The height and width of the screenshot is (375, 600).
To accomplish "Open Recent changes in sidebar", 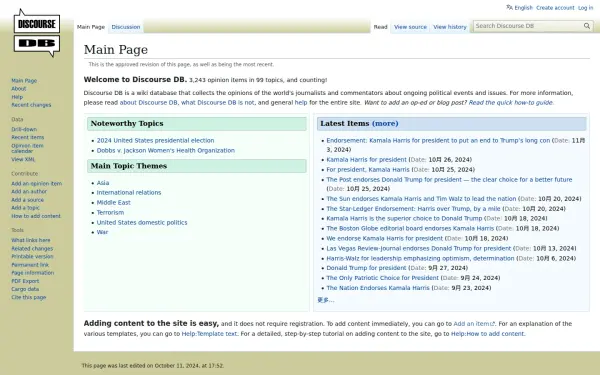I will click(x=31, y=105).
